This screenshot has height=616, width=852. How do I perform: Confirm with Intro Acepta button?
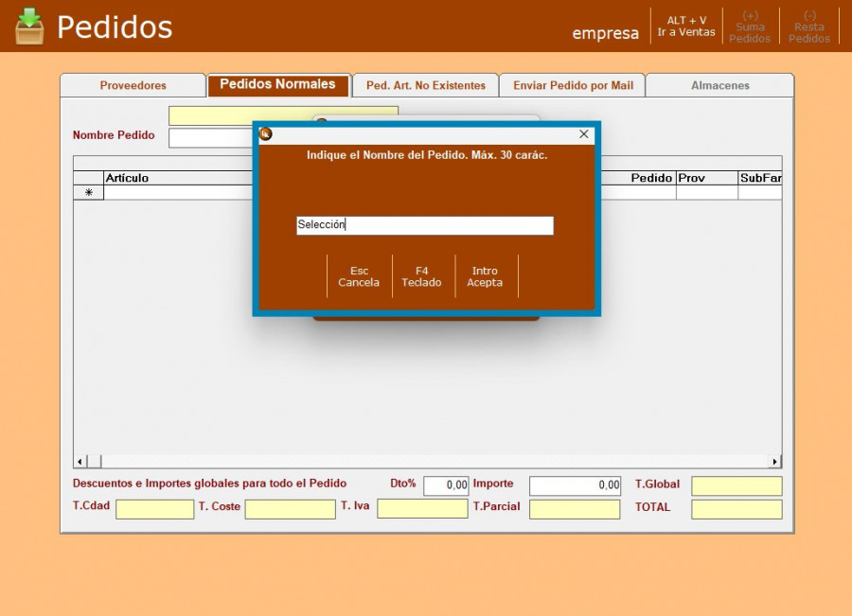click(485, 276)
